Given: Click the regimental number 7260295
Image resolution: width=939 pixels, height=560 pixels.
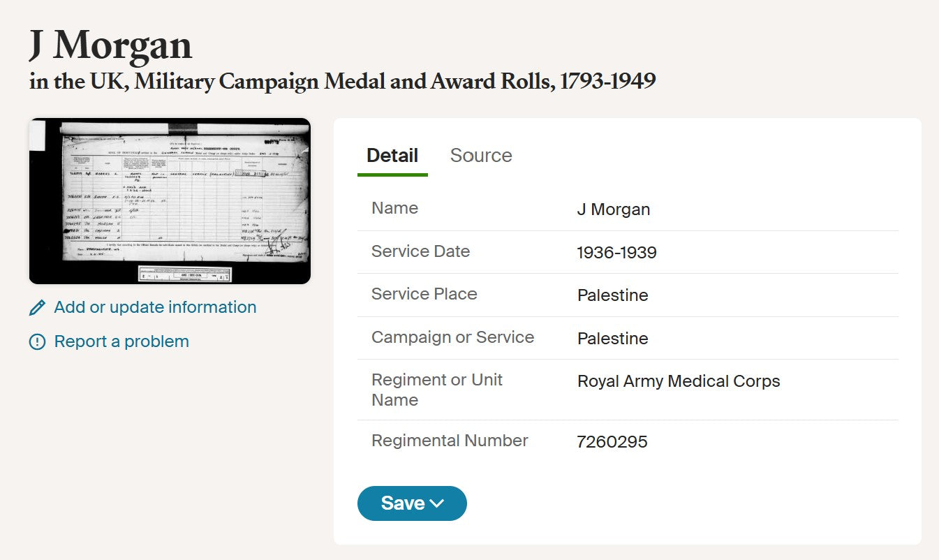Looking at the screenshot, I should pyautogui.click(x=612, y=442).
